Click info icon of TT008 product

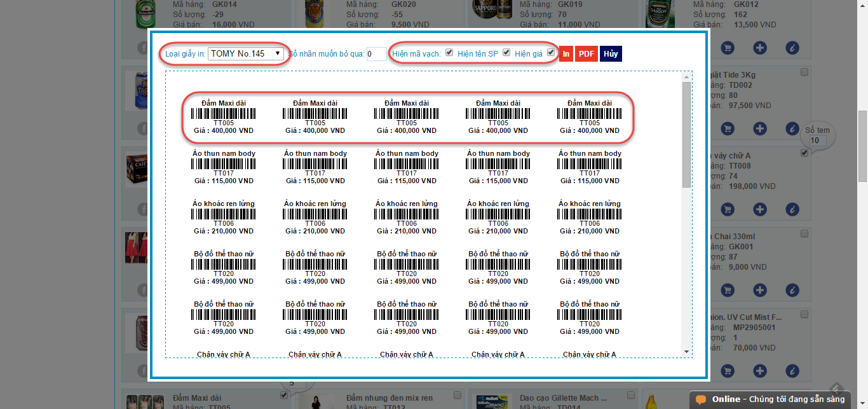pyautogui.click(x=792, y=209)
